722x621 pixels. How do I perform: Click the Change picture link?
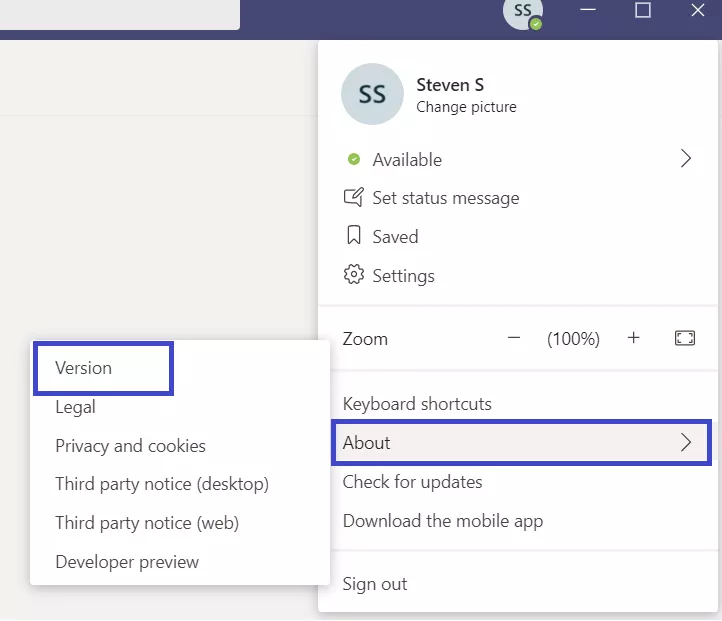[466, 107]
